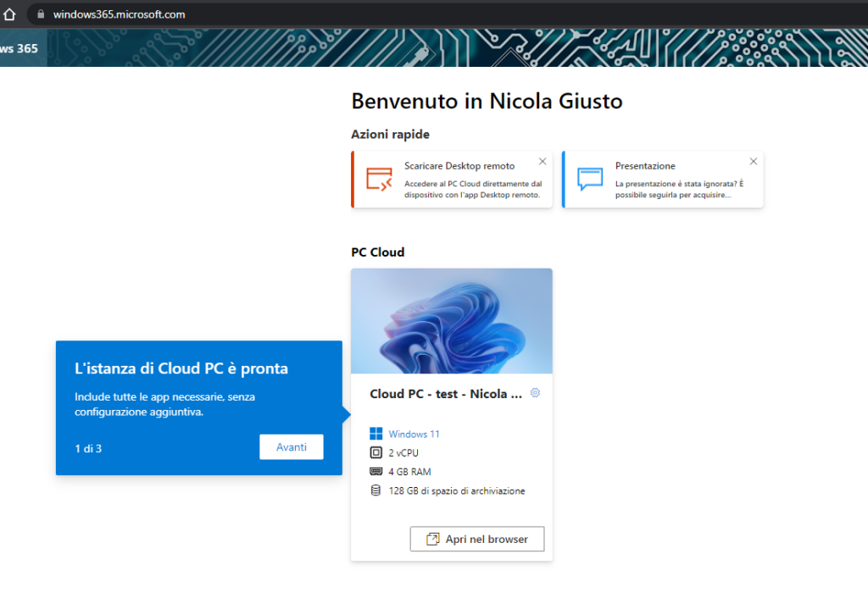
Task: Close the Presentazione card
Action: [x=754, y=162]
